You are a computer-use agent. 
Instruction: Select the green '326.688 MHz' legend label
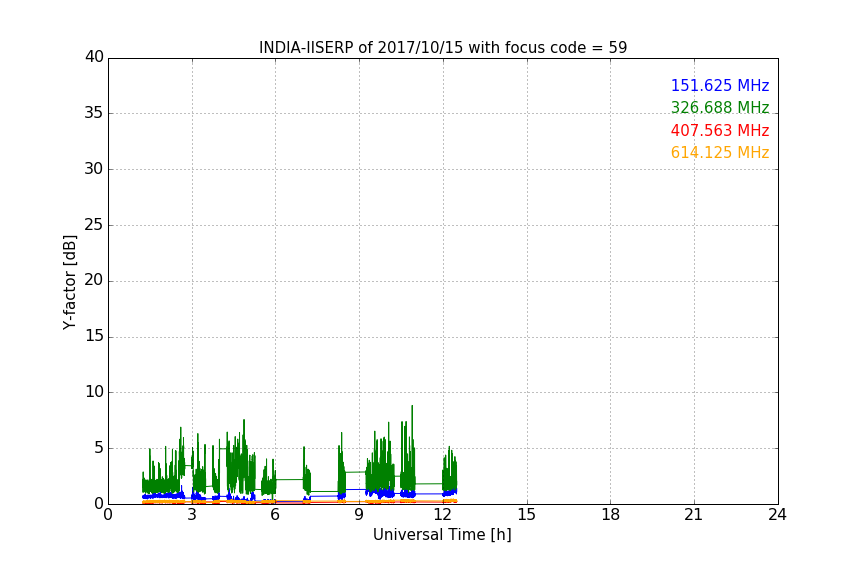(720, 108)
